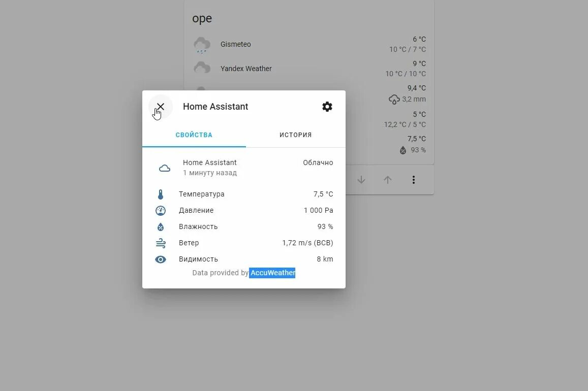This screenshot has width=588, height=391.
Task: Click the '7,5 °C' temperature value in dialog
Action: click(x=323, y=194)
